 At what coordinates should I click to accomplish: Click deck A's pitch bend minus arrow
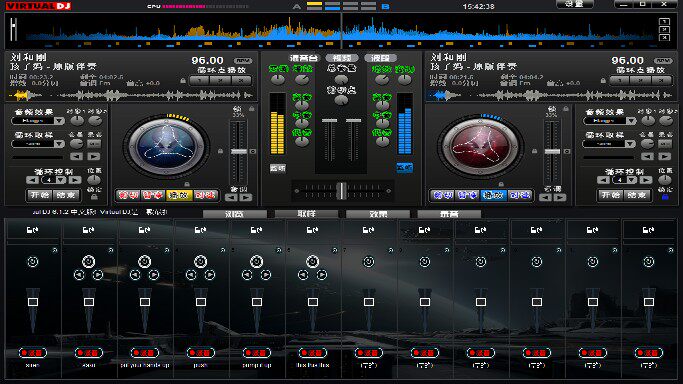[x=231, y=198]
